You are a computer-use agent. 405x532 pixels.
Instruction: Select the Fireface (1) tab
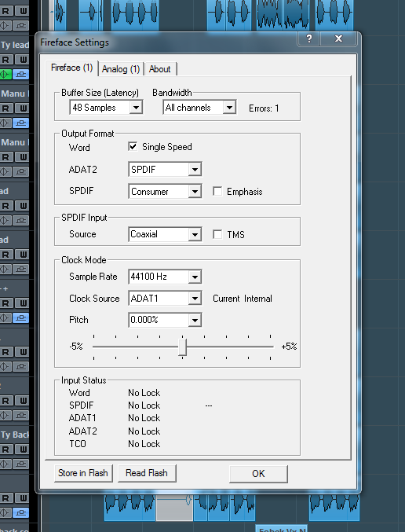72,68
